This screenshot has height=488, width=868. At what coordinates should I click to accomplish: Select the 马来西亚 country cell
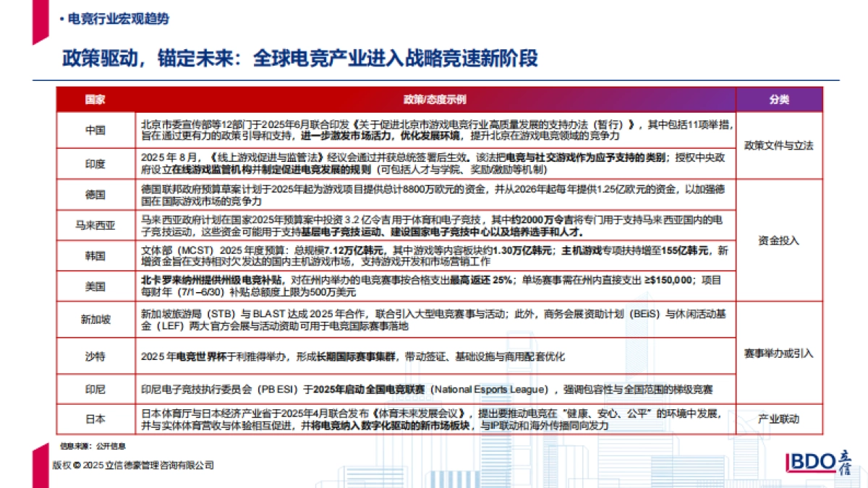click(95, 226)
